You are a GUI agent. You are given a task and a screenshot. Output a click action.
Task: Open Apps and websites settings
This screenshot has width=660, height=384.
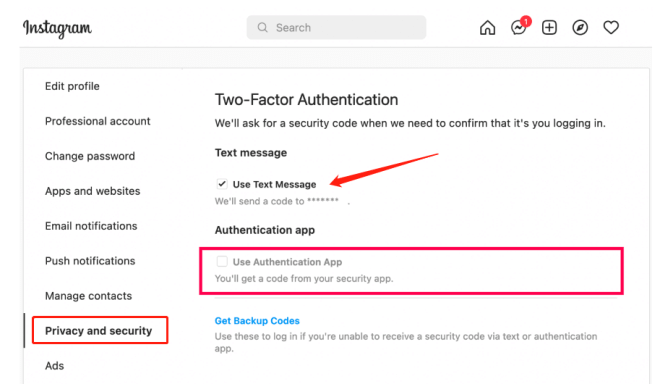93,191
